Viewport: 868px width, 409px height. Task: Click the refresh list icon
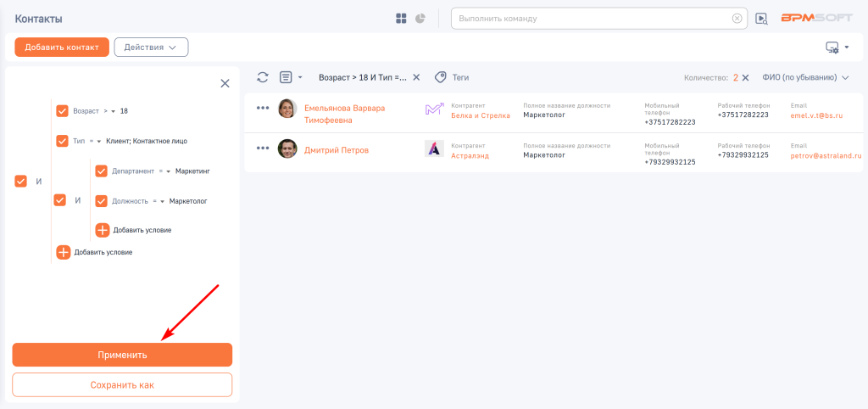point(263,77)
